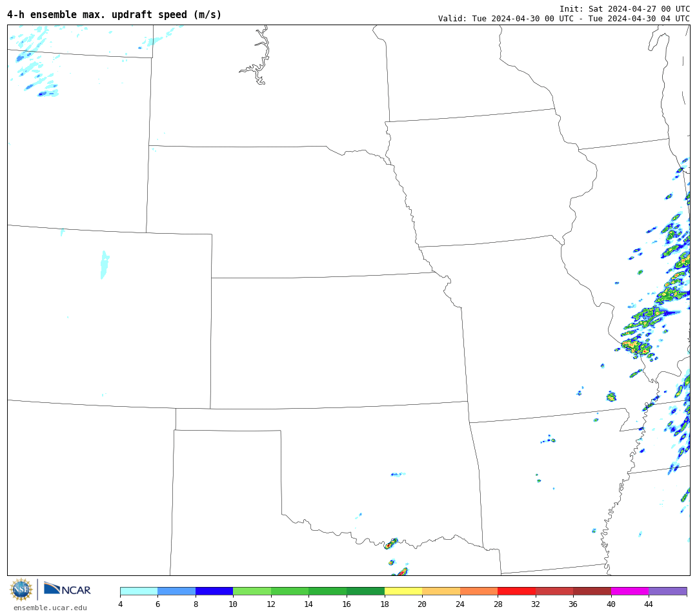The height and width of the screenshot is (616, 697).
Task: Pick the light green 10–12 colorbar swatch
Action: click(x=252, y=591)
